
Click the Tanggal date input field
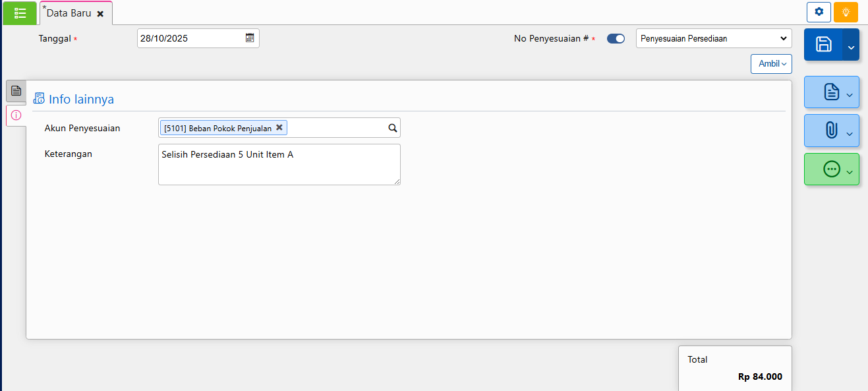click(190, 38)
